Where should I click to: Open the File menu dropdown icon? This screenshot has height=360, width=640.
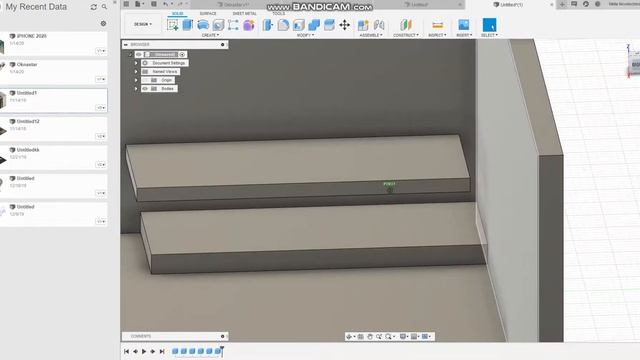click(139, 4)
